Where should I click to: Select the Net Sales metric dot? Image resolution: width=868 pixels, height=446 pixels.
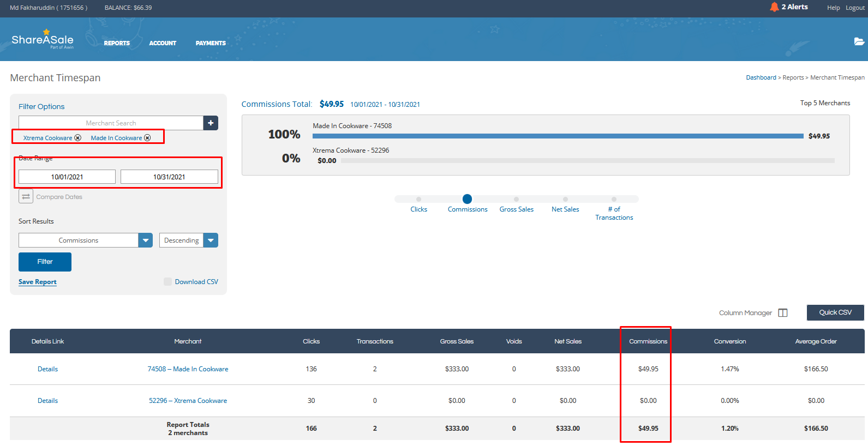pyautogui.click(x=565, y=199)
